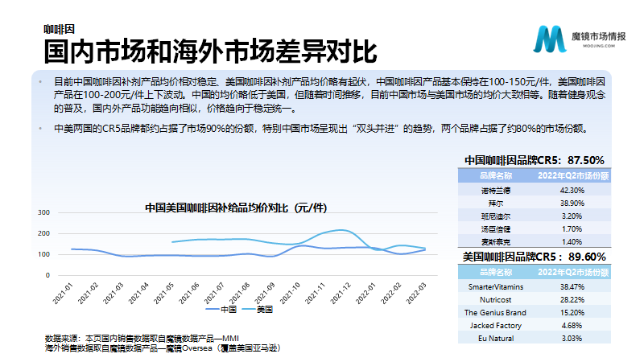Click the Eu Natural table row
Screen dimensions: 644x362
click(535, 338)
